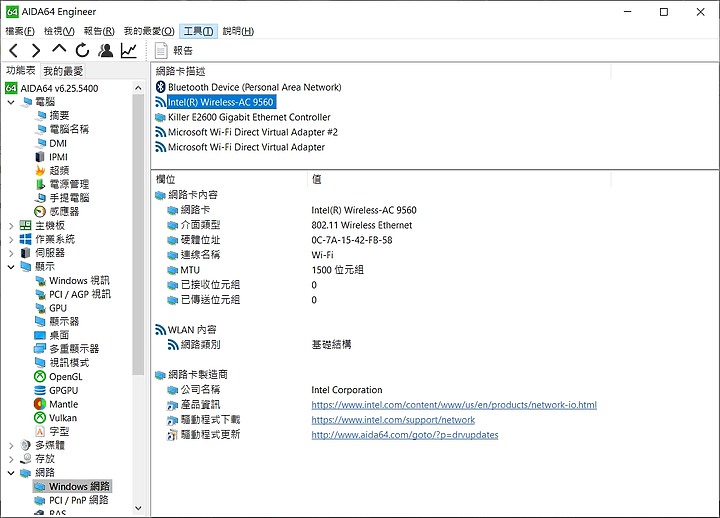Click the GPU tree icon
Screen dimensions: 720x518
pyautogui.click(x=40, y=308)
